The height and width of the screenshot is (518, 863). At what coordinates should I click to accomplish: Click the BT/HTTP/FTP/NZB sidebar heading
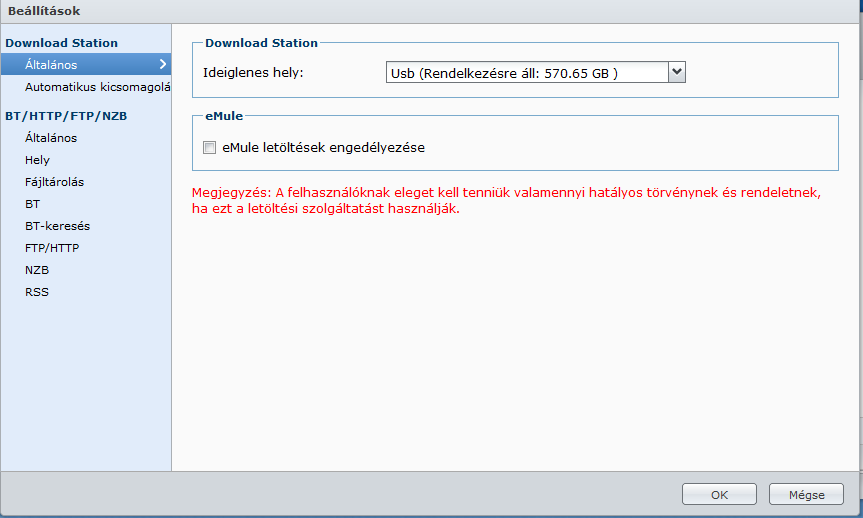[66, 116]
